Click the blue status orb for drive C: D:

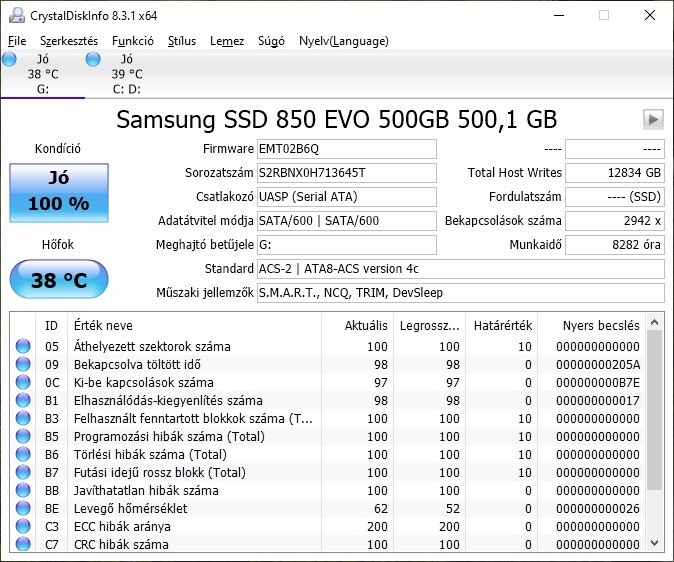(x=93, y=59)
